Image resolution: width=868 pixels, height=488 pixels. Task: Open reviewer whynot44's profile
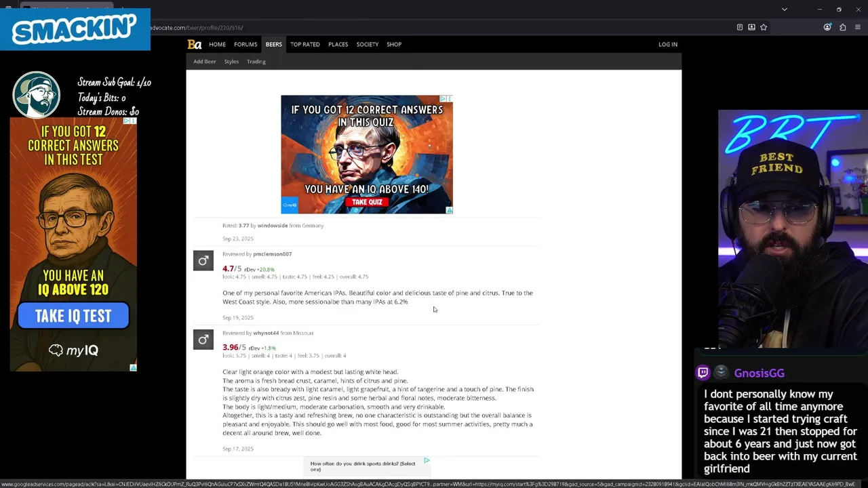point(266,333)
